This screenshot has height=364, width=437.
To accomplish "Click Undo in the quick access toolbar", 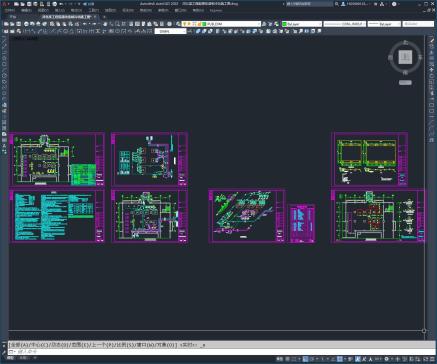I will pyautogui.click(x=61, y=4).
